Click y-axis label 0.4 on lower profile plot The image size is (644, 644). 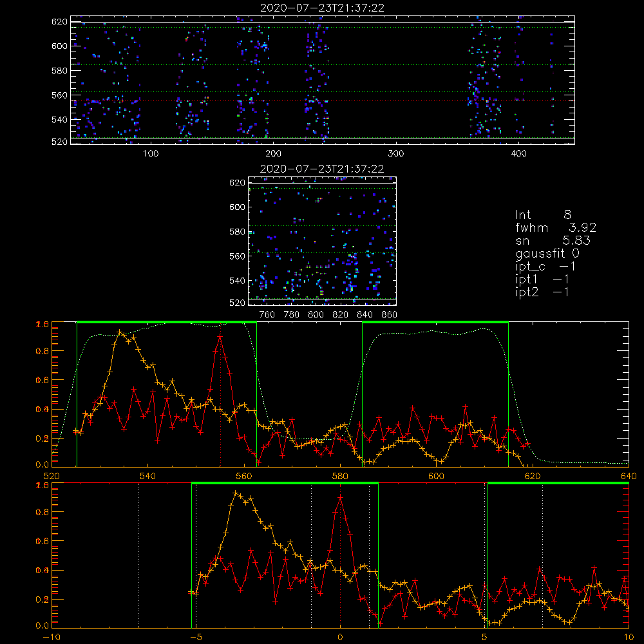click(x=42, y=570)
